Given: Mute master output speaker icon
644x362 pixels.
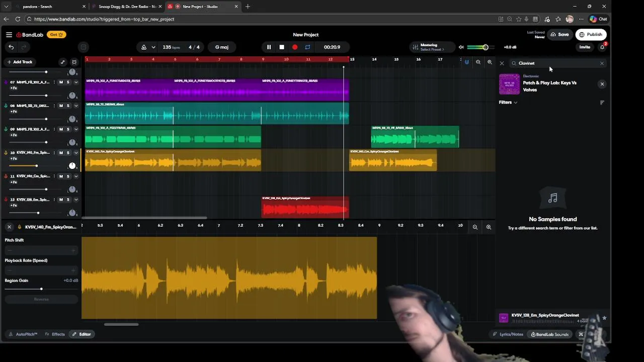Looking at the screenshot, I should (x=461, y=47).
